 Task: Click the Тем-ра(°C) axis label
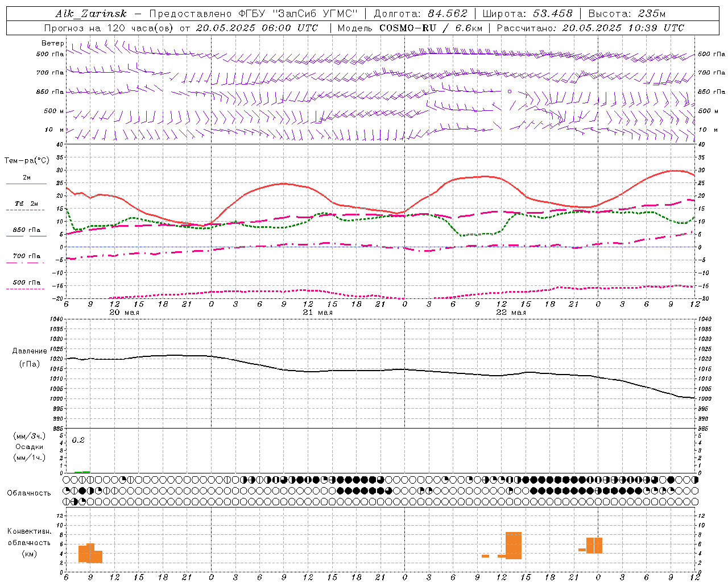coord(27,161)
